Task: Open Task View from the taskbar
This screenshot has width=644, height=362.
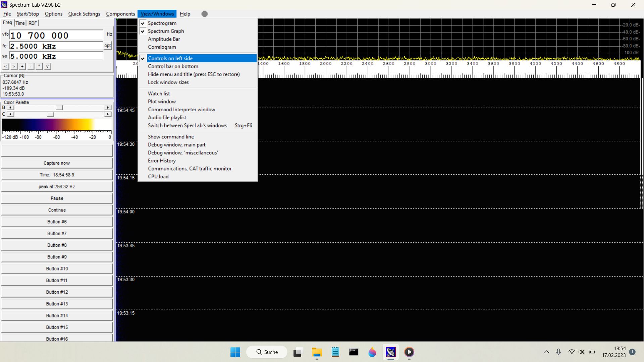Action: tap(297, 352)
